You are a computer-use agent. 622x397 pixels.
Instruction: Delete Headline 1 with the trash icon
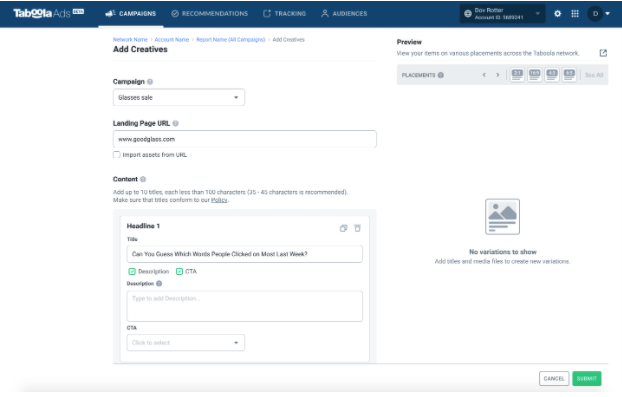(x=357, y=228)
